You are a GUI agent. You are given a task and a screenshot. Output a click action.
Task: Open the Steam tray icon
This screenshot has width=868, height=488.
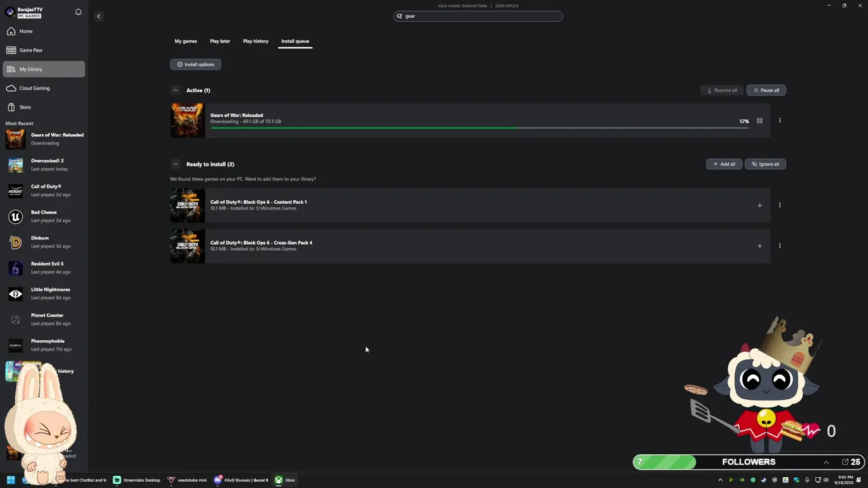(x=764, y=480)
